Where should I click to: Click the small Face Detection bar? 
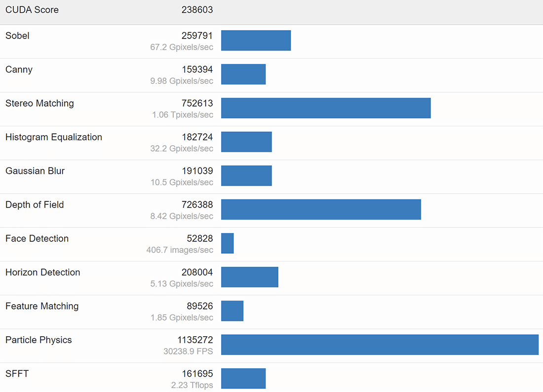click(228, 243)
